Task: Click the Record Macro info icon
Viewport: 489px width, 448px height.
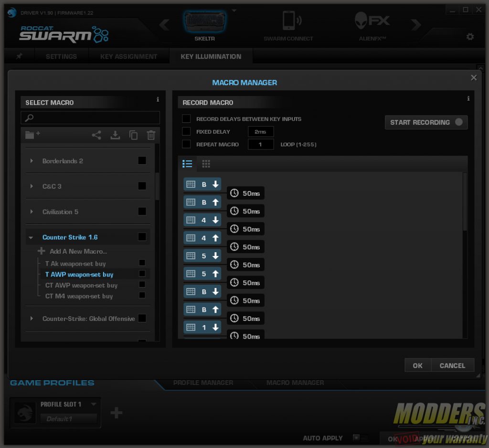Action: click(x=468, y=98)
